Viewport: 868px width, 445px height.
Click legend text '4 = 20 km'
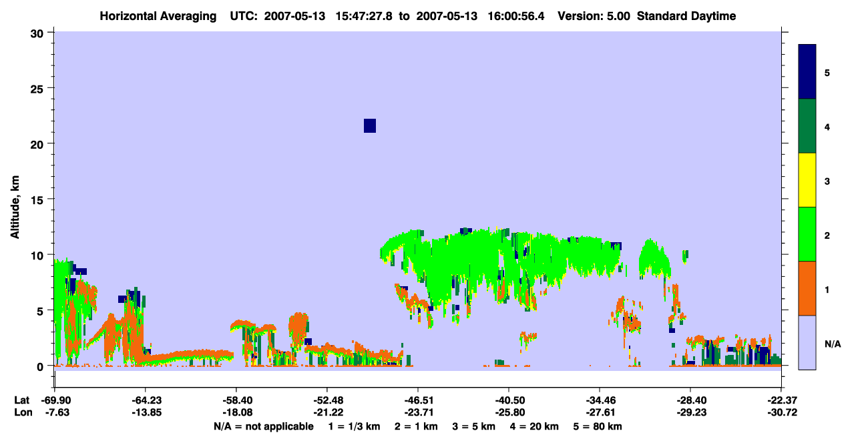click(533, 426)
